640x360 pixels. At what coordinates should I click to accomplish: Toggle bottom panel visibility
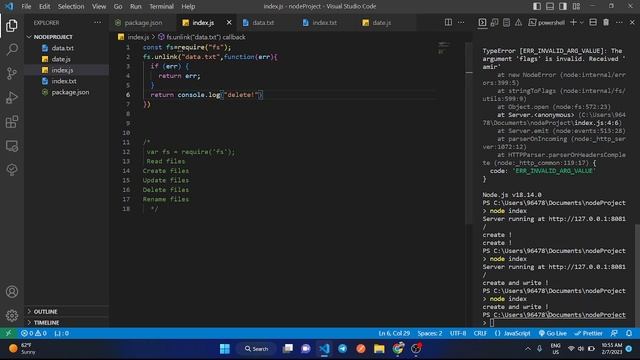click(x=550, y=6)
